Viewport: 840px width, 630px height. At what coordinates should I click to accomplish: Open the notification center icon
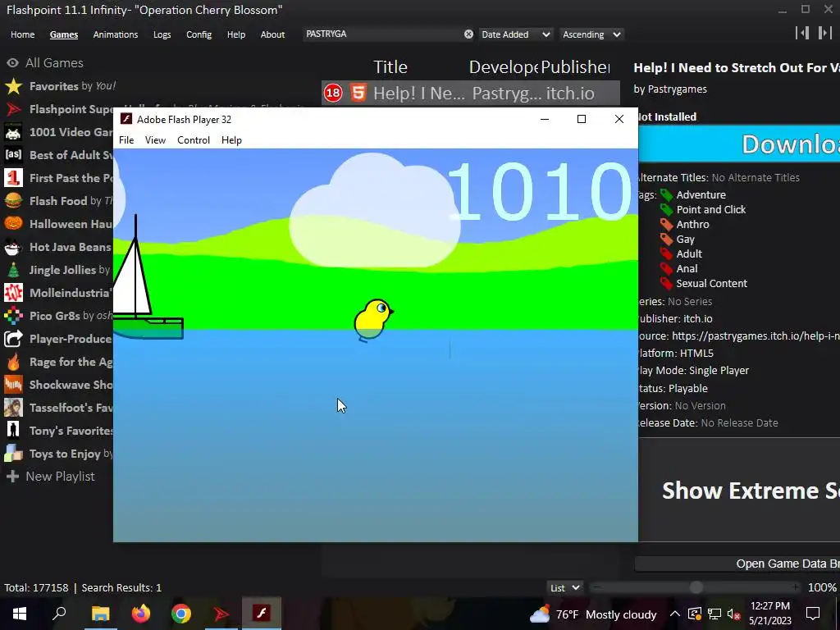click(813, 614)
